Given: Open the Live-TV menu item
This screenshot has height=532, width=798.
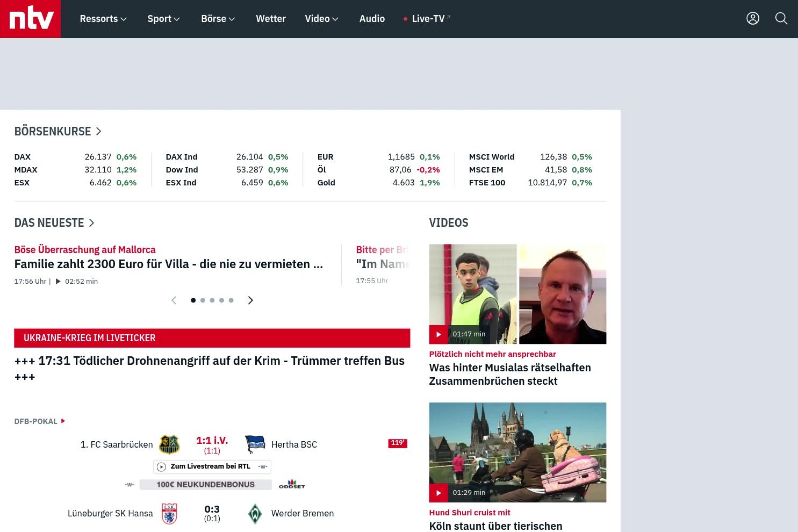Looking at the screenshot, I should 427,19.
